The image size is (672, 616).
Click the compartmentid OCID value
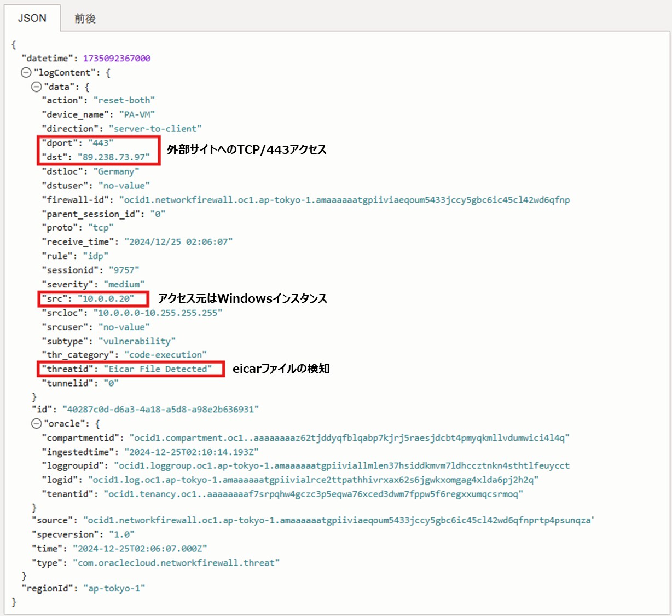coord(349,438)
